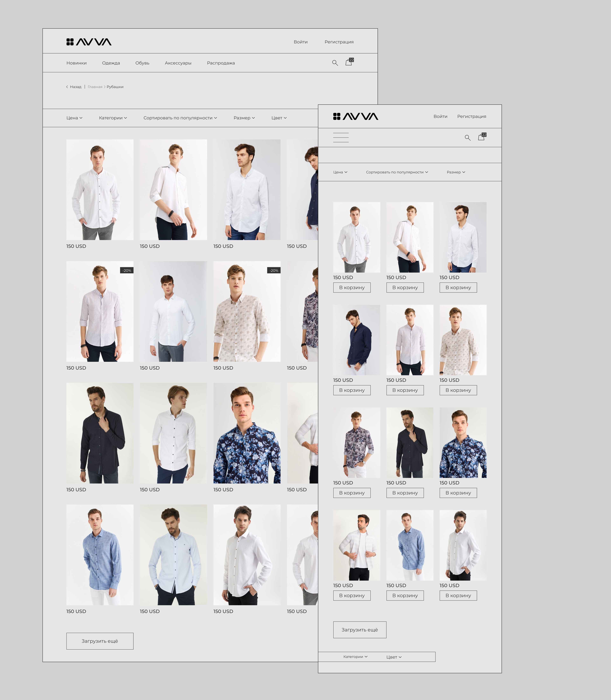Click Регистрация in tablet layout
The image size is (611, 700).
(472, 116)
